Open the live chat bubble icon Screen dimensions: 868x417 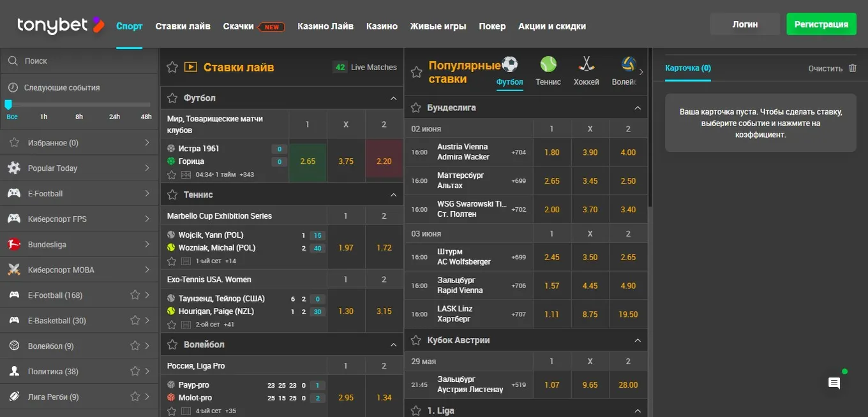[x=834, y=383]
